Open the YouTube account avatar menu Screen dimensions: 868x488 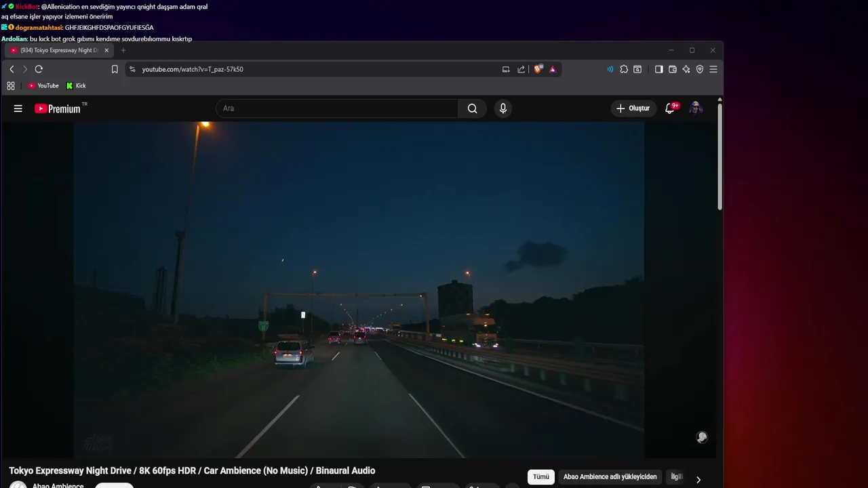click(x=696, y=108)
